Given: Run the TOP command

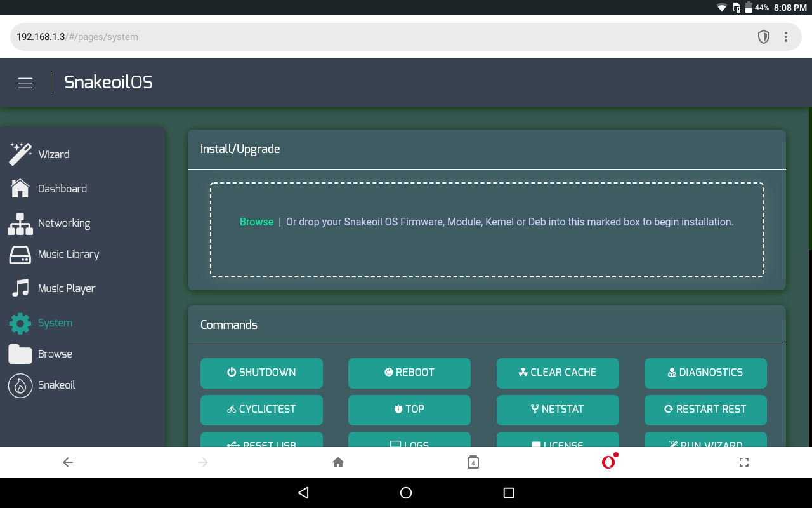Looking at the screenshot, I should tap(409, 410).
